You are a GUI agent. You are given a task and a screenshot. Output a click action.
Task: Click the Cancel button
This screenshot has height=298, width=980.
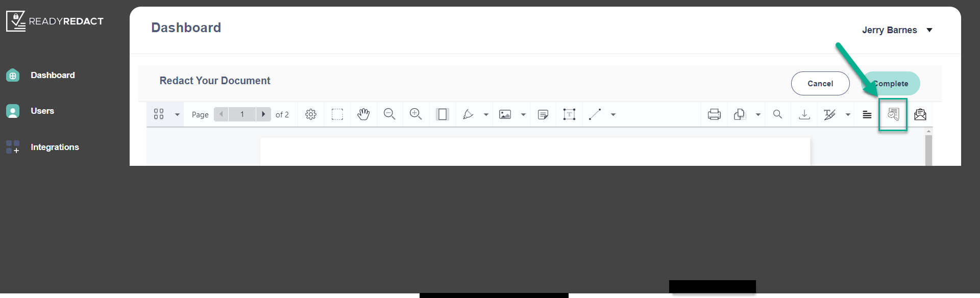820,83
